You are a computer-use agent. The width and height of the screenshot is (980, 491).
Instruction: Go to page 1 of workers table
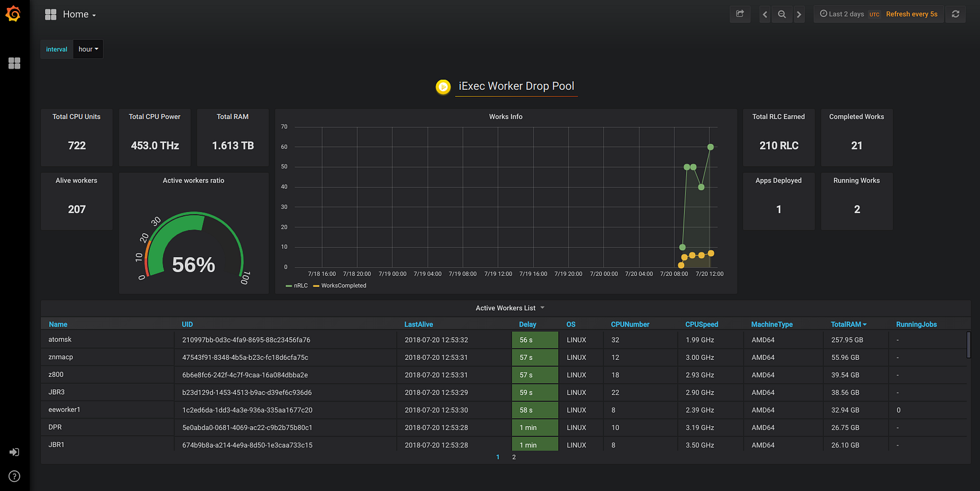pyautogui.click(x=498, y=457)
